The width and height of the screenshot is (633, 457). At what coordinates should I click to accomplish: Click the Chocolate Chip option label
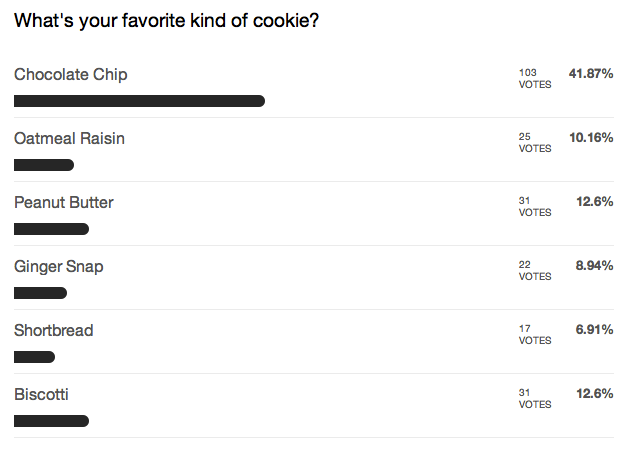click(x=71, y=75)
